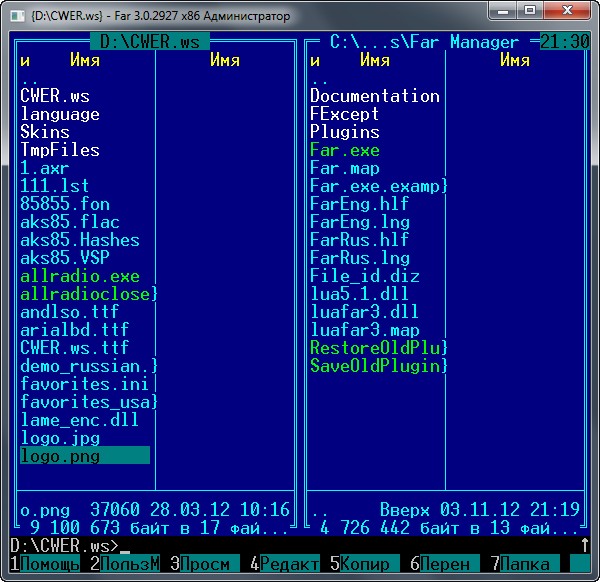Click F6 Rename/Move key label

tap(444, 564)
